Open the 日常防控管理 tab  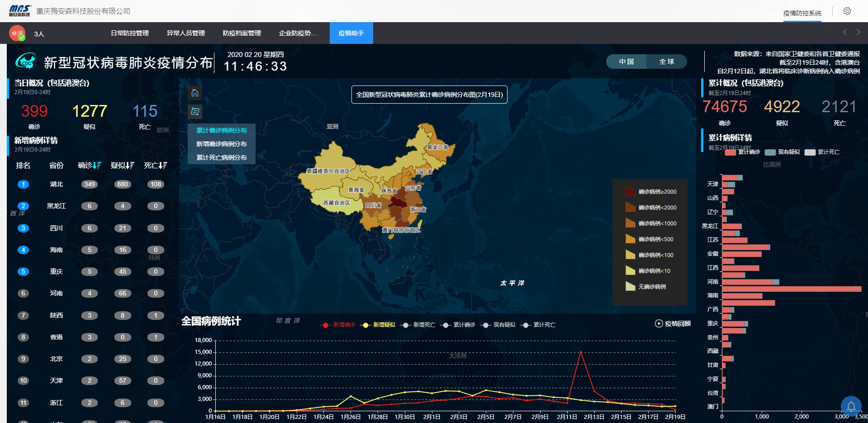pos(130,33)
